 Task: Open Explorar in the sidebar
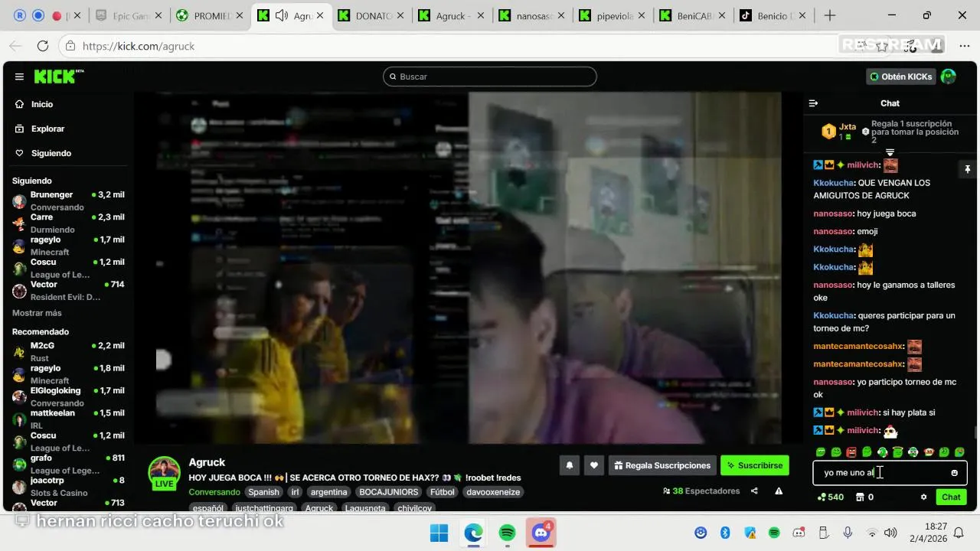point(47,129)
